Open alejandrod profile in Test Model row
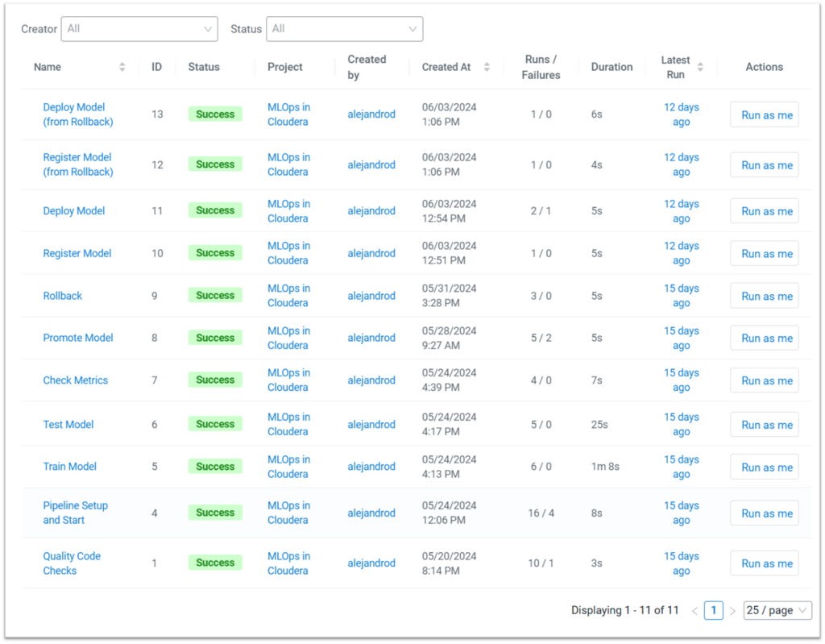The width and height of the screenshot is (825, 644). [x=371, y=425]
